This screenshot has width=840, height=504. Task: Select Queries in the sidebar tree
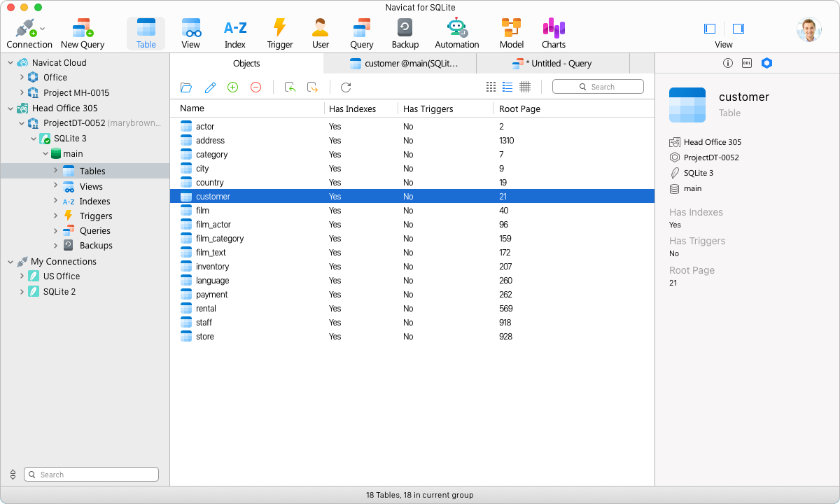(94, 231)
